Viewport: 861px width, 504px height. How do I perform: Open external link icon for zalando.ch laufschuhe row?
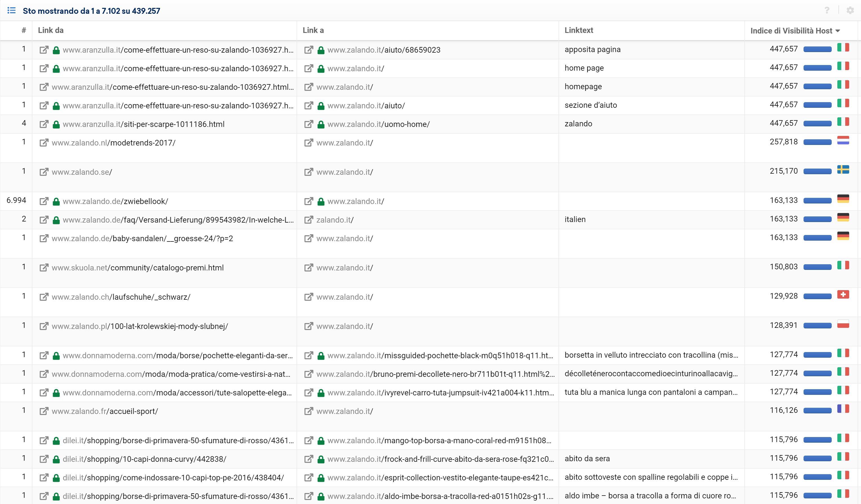[x=44, y=297]
